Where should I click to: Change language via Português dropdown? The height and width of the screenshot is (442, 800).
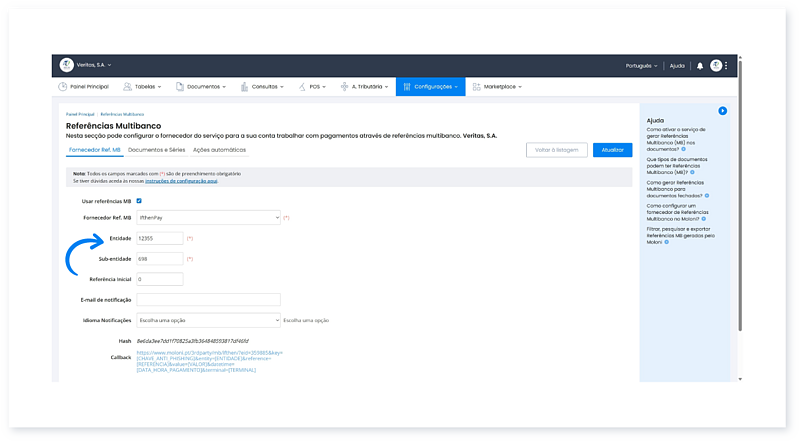[641, 66]
